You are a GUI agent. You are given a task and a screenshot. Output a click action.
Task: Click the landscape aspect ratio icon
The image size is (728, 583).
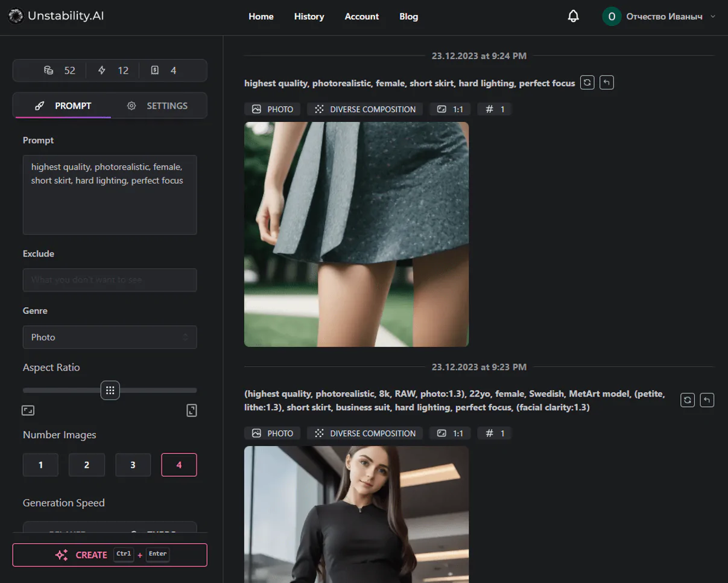pos(28,410)
